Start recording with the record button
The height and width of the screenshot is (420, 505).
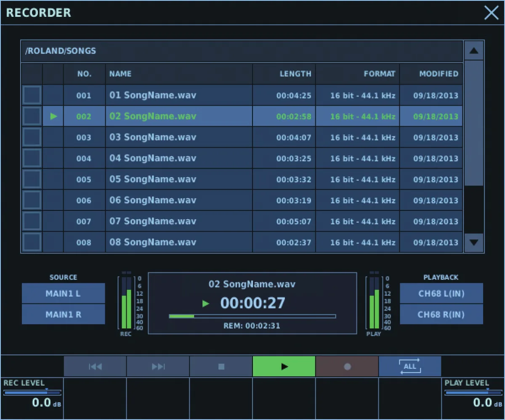pos(347,366)
